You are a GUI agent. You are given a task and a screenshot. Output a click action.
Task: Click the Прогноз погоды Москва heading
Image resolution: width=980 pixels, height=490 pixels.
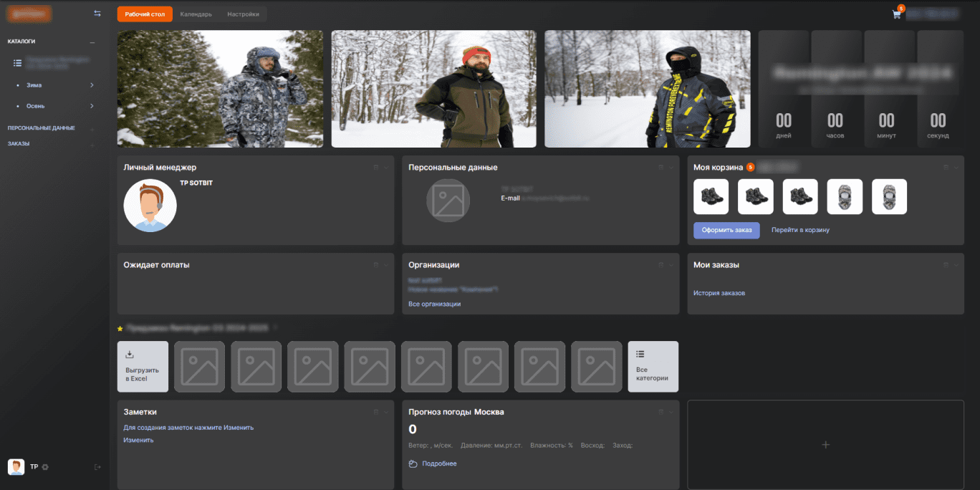[x=456, y=412]
